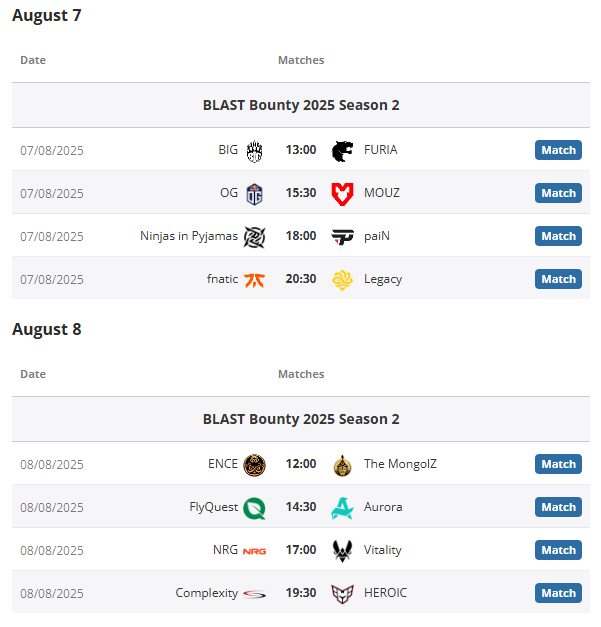Click the Legacy yellow logo

pos(343,279)
